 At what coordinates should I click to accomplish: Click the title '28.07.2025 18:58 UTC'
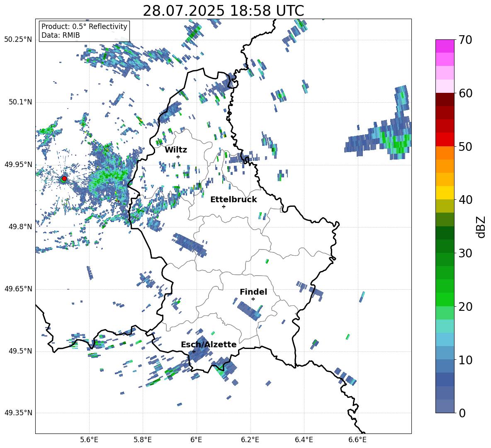point(223,11)
